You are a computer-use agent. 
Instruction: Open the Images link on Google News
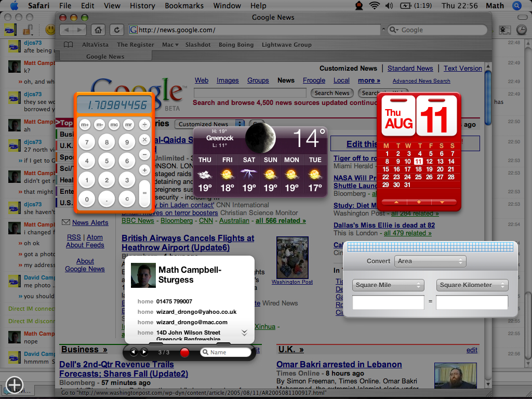pos(228,81)
